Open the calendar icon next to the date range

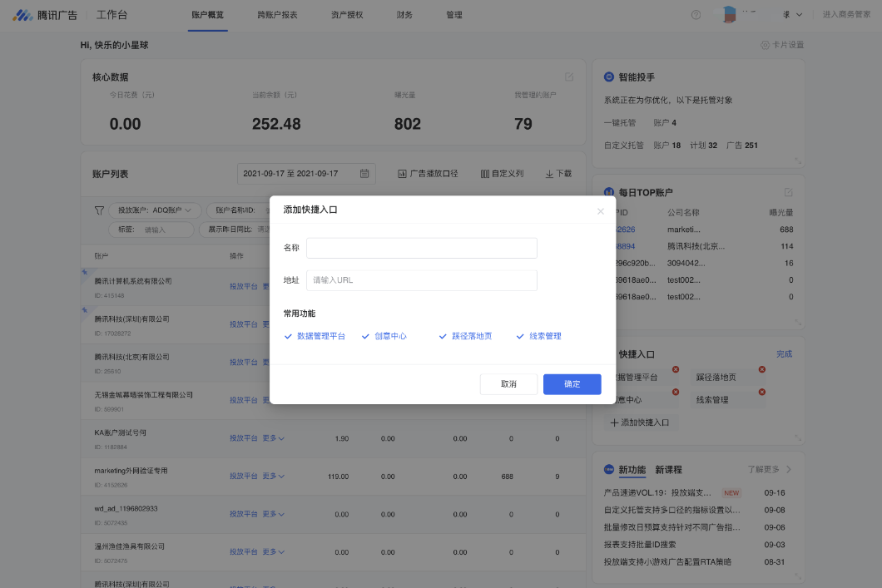tap(364, 173)
